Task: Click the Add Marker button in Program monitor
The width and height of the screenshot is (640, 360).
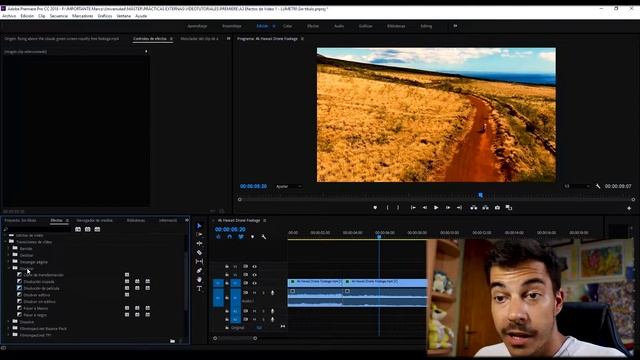Action: 375,208
